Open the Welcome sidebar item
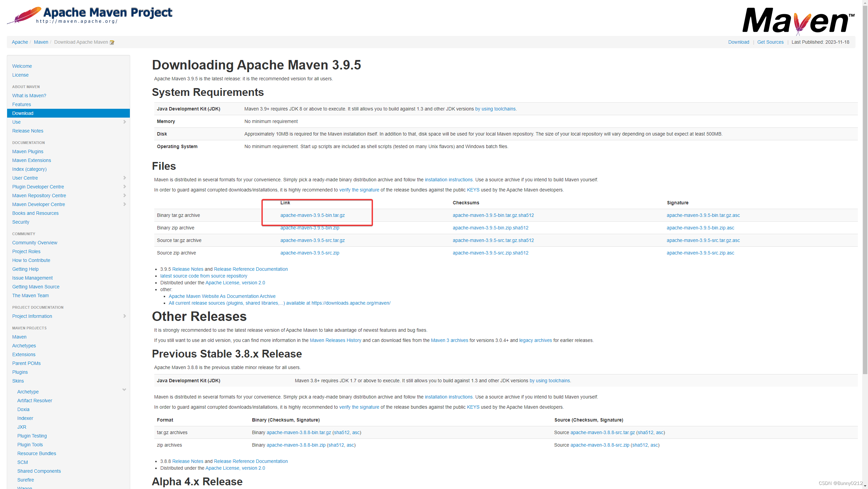The height and width of the screenshot is (489, 868). pos(22,66)
